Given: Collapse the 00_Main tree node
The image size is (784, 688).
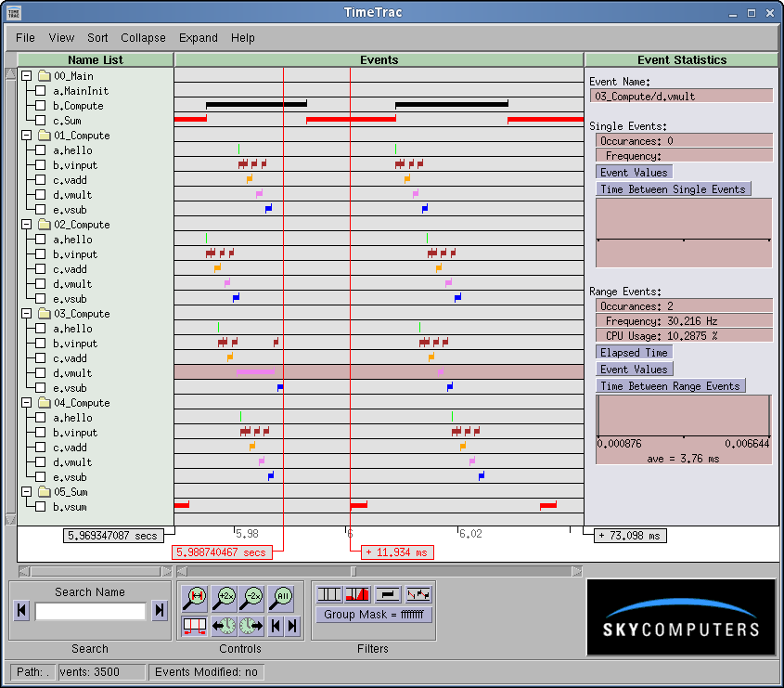Looking at the screenshot, I should pos(27,75).
